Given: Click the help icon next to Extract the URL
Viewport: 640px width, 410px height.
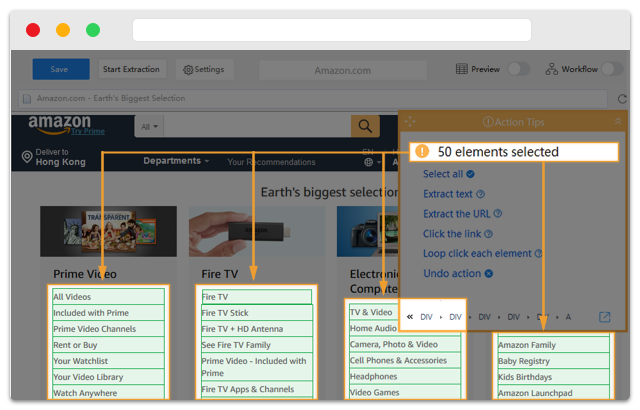Looking at the screenshot, I should (498, 213).
